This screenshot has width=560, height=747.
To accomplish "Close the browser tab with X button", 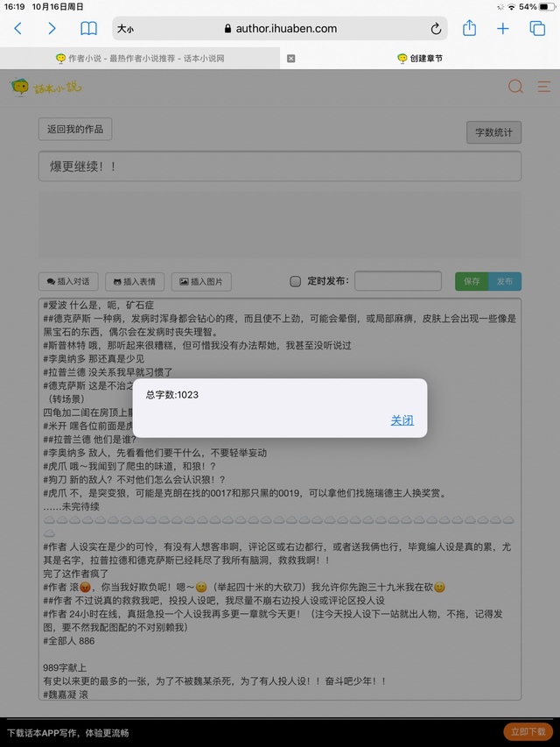I will pos(291,58).
